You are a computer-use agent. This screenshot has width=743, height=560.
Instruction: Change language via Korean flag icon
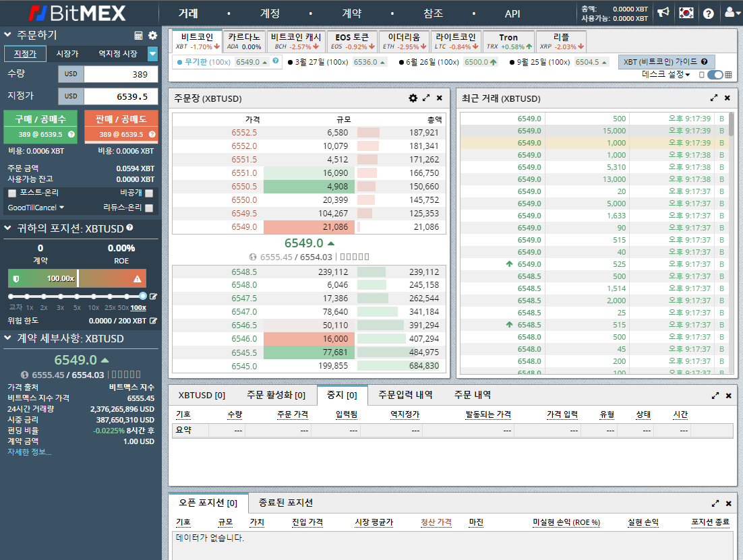click(686, 13)
